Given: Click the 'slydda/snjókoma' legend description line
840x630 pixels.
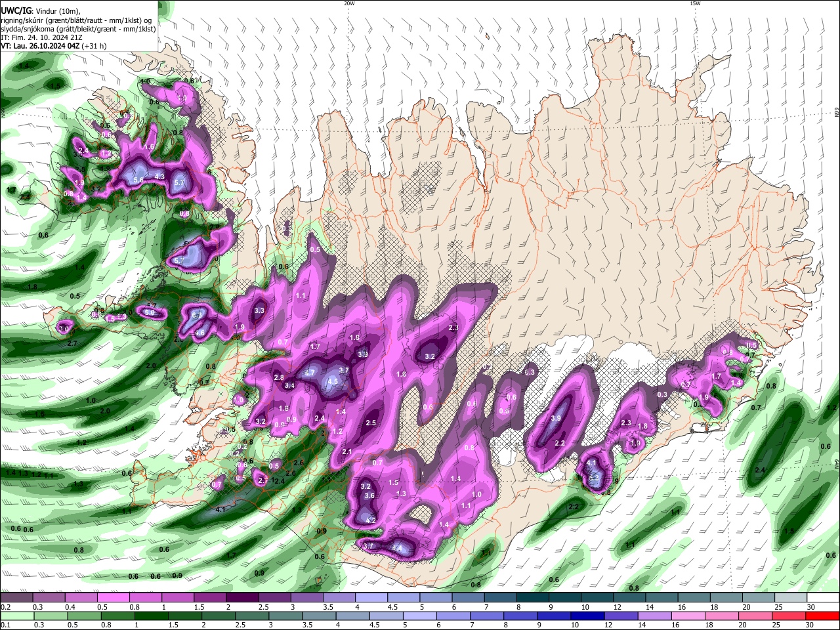Looking at the screenshot, I should click(x=78, y=29).
